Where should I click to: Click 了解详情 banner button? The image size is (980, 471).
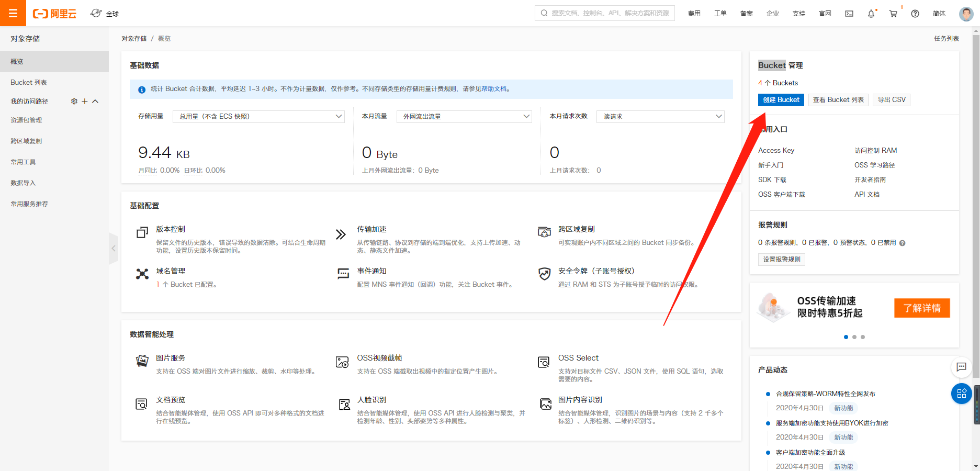pyautogui.click(x=922, y=308)
